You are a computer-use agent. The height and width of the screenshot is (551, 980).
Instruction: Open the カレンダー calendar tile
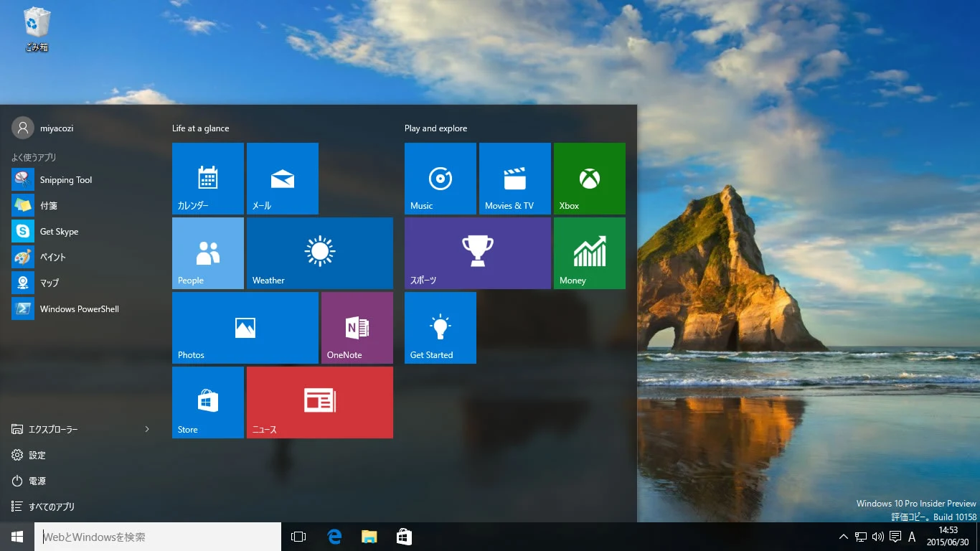point(208,179)
